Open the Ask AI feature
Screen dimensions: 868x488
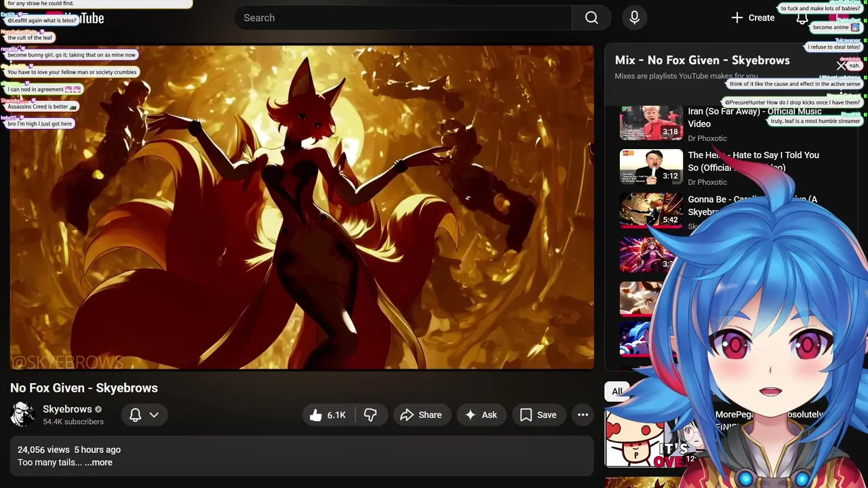click(481, 415)
